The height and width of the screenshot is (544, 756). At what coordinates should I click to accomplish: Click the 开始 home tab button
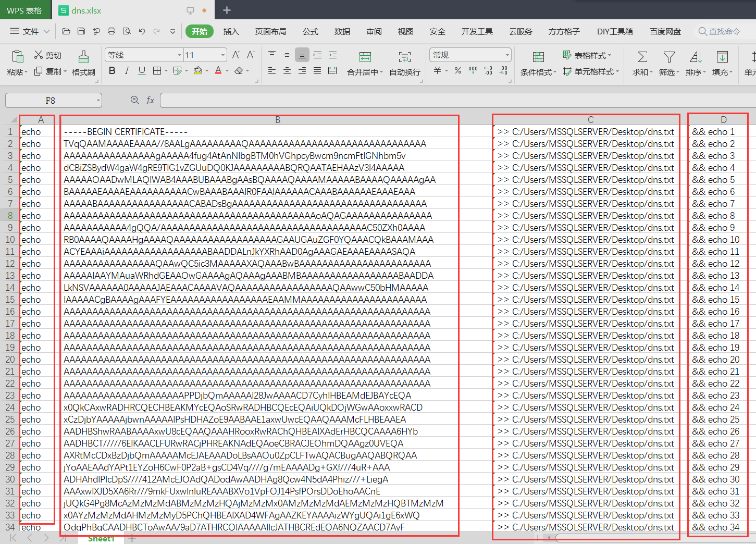pyautogui.click(x=200, y=31)
